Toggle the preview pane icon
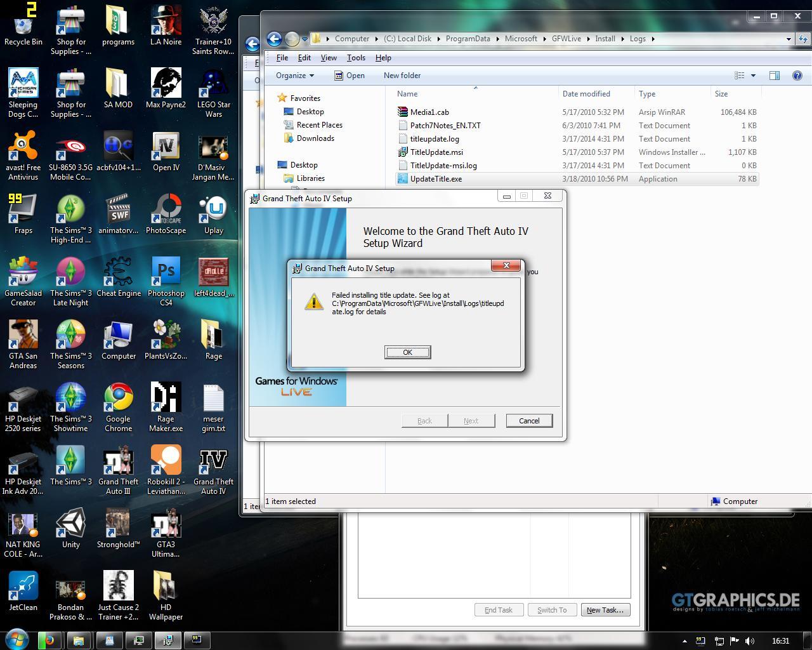812x650 pixels. coord(775,75)
